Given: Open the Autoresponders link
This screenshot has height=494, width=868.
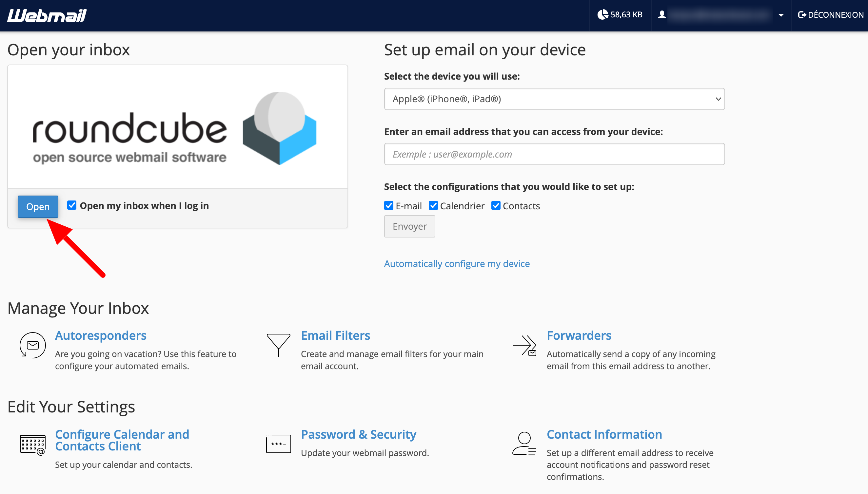Looking at the screenshot, I should click(x=101, y=335).
